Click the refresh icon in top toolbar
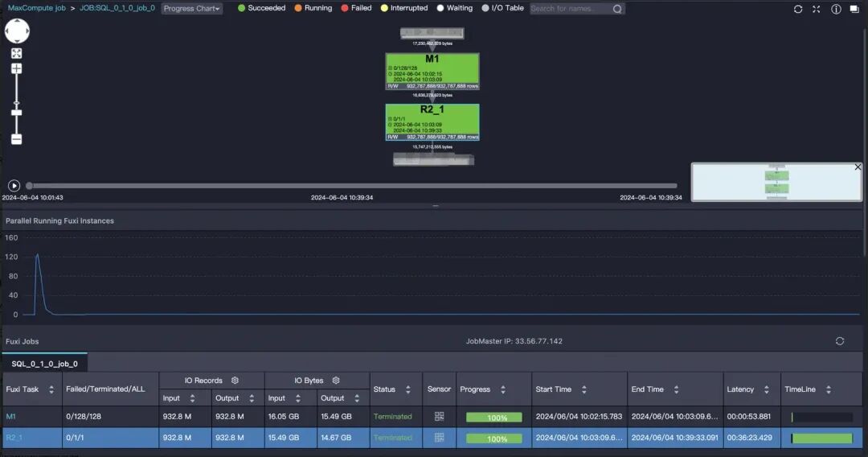The height and width of the screenshot is (457, 868). click(798, 9)
